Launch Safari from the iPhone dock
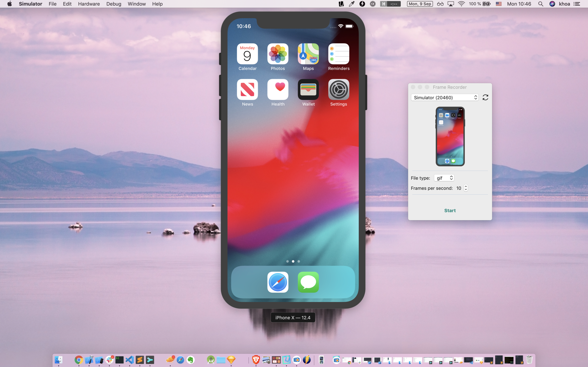This screenshot has height=367, width=588. (278, 282)
